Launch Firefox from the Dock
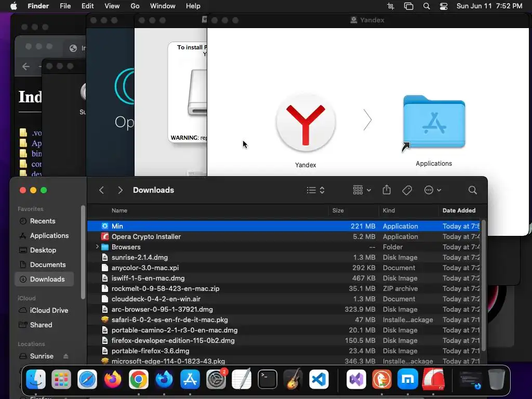 click(x=113, y=379)
